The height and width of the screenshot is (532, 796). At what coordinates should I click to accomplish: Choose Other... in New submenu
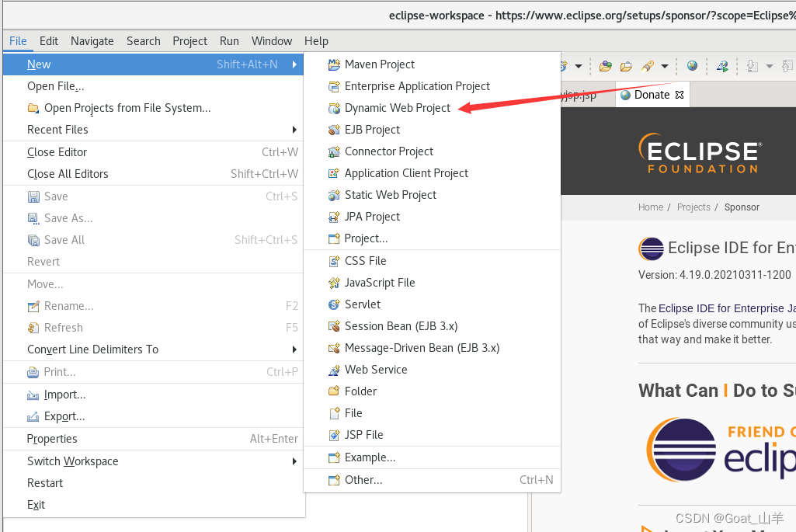(432, 480)
